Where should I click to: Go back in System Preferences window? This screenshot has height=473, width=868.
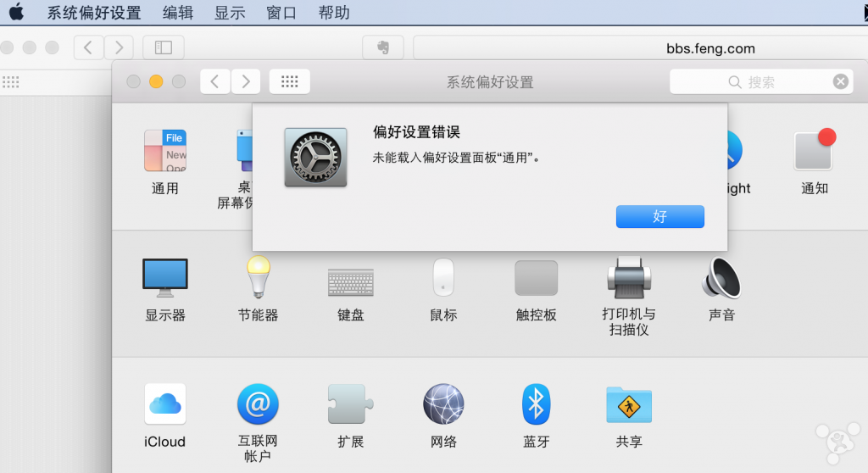tap(214, 82)
